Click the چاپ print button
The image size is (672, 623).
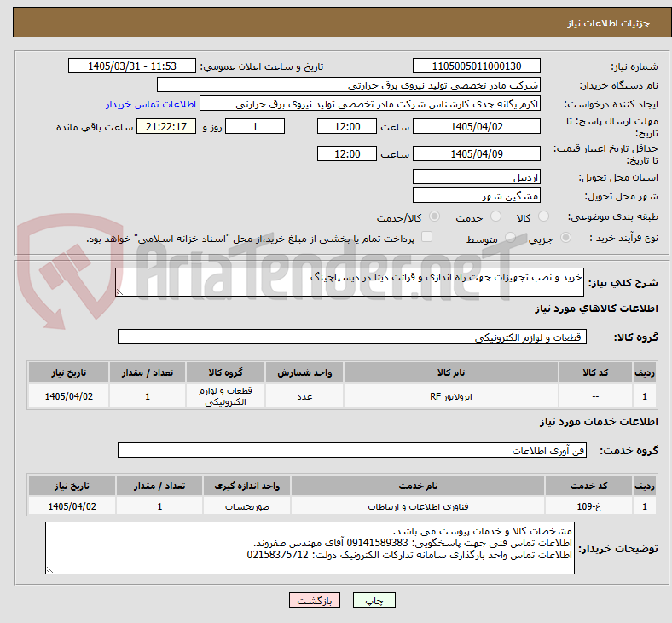374,600
